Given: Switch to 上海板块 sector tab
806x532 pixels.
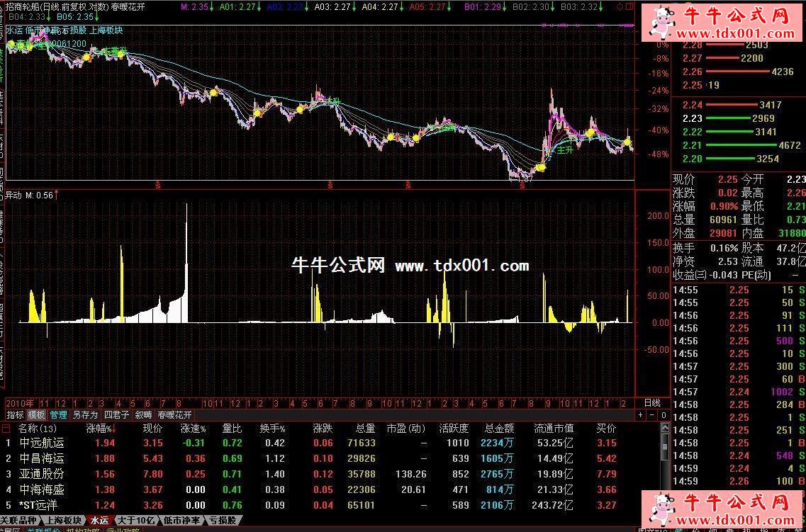Looking at the screenshot, I should click(x=64, y=521).
